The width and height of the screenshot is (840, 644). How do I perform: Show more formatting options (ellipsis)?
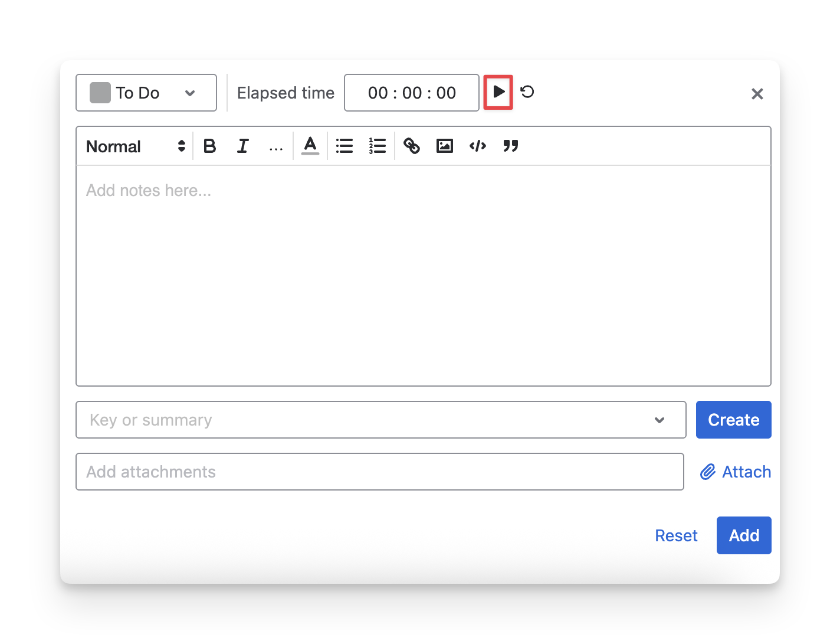pyautogui.click(x=275, y=147)
